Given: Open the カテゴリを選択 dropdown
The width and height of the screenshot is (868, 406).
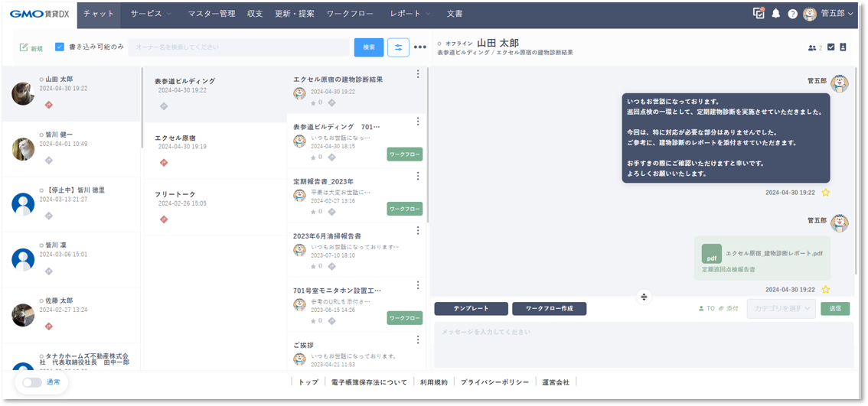Looking at the screenshot, I should [781, 309].
